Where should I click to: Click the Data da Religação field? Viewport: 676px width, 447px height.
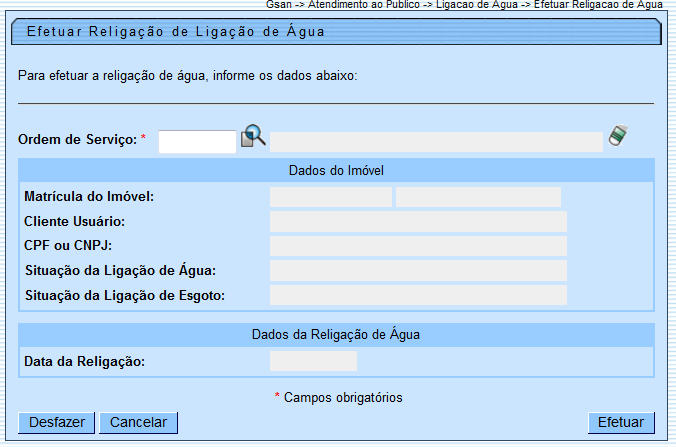313,361
